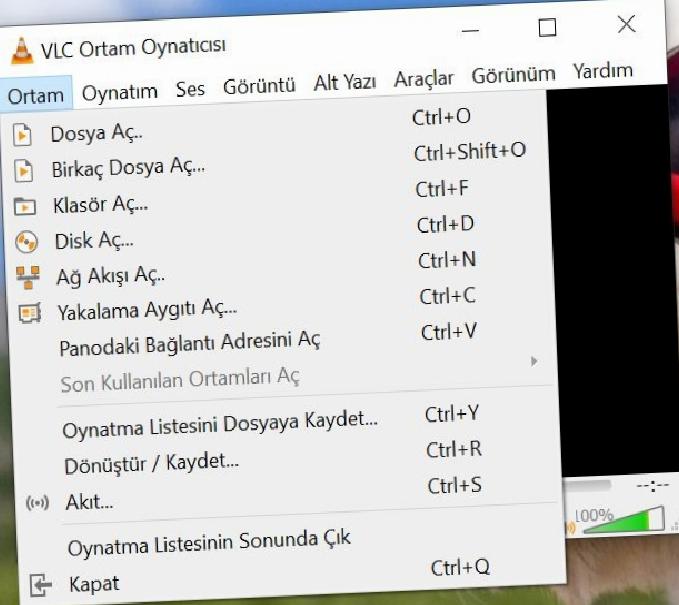Click the Disk Aç disc icon

point(26,242)
